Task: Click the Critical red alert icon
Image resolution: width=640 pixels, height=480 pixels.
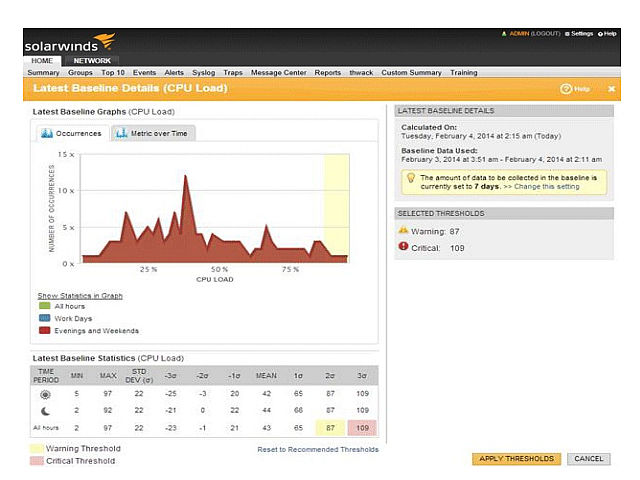Action: point(403,246)
